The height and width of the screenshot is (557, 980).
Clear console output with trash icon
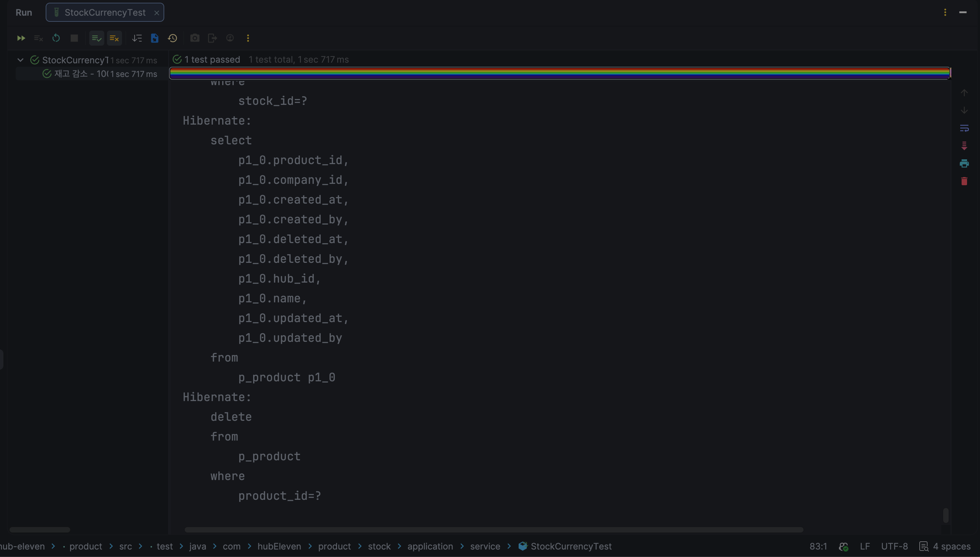tap(964, 181)
